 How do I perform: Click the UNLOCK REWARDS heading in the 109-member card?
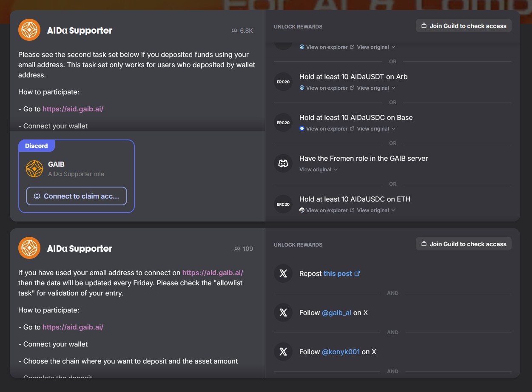click(x=298, y=245)
